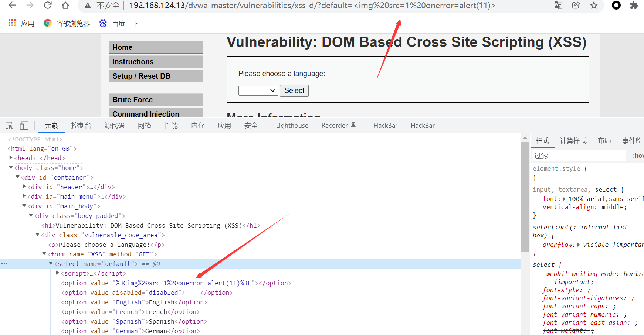
Task: Select the option value="Spanish" line
Action: coord(134,321)
